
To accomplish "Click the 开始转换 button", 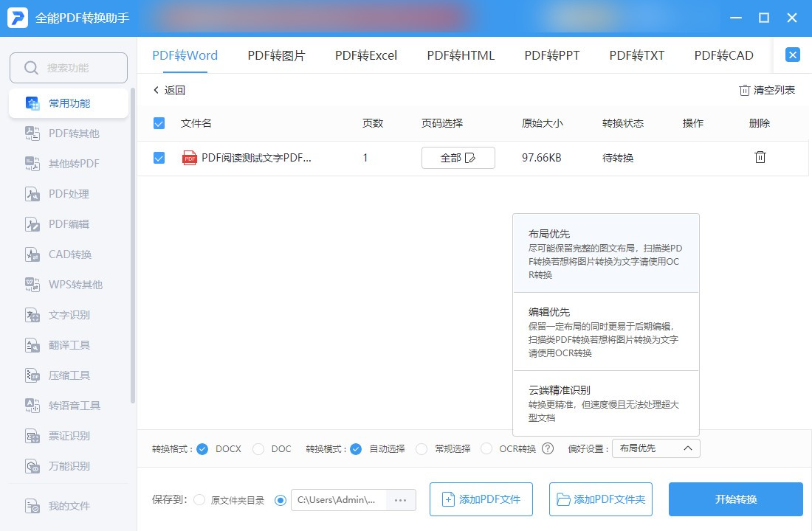I will coord(735,499).
